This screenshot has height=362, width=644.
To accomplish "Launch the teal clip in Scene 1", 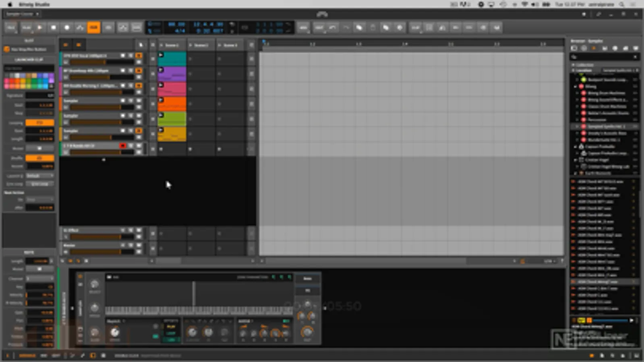I will click(161, 55).
